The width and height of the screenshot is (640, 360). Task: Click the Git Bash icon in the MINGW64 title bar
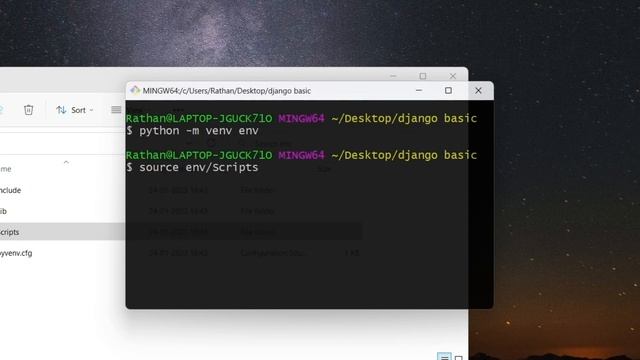click(x=135, y=90)
